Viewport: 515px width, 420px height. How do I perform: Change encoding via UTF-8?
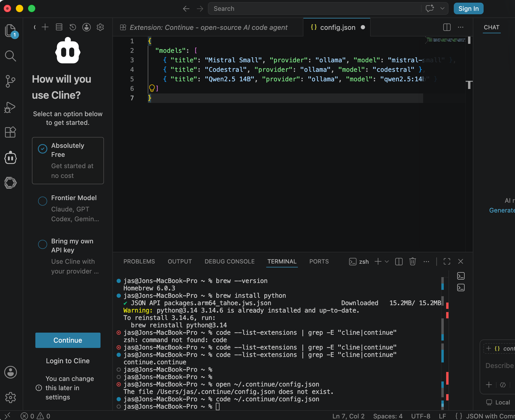coord(421,416)
